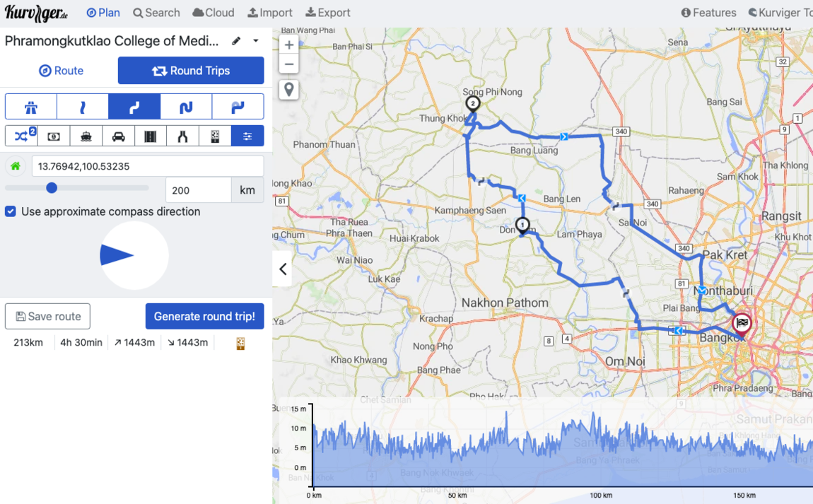Image resolution: width=813 pixels, height=504 pixels.
Task: Uncheck Use approximate compass direction
Action: tap(11, 211)
